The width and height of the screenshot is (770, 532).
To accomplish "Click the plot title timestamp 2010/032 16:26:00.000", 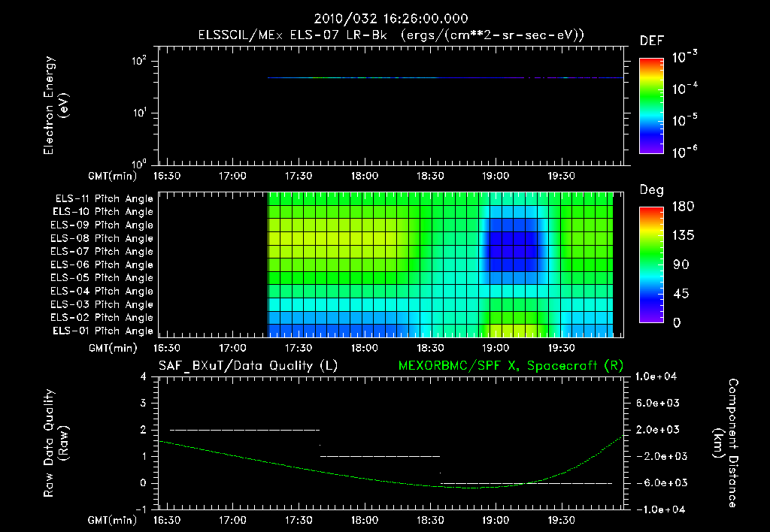I will coord(391,19).
